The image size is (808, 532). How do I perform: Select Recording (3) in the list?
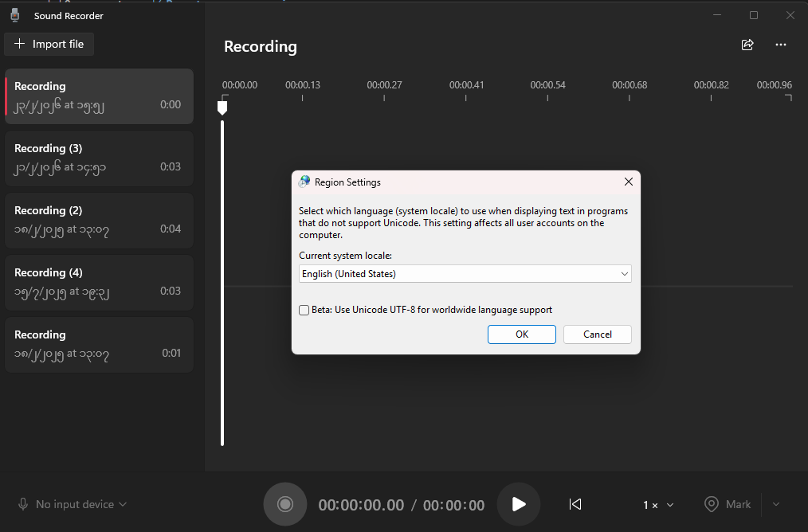click(x=99, y=158)
